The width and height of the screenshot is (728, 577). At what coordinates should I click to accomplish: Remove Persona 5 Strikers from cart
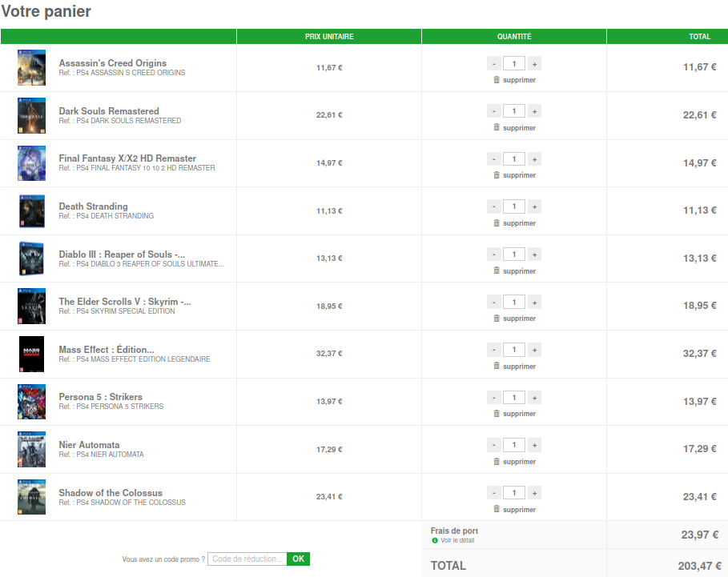click(x=514, y=413)
